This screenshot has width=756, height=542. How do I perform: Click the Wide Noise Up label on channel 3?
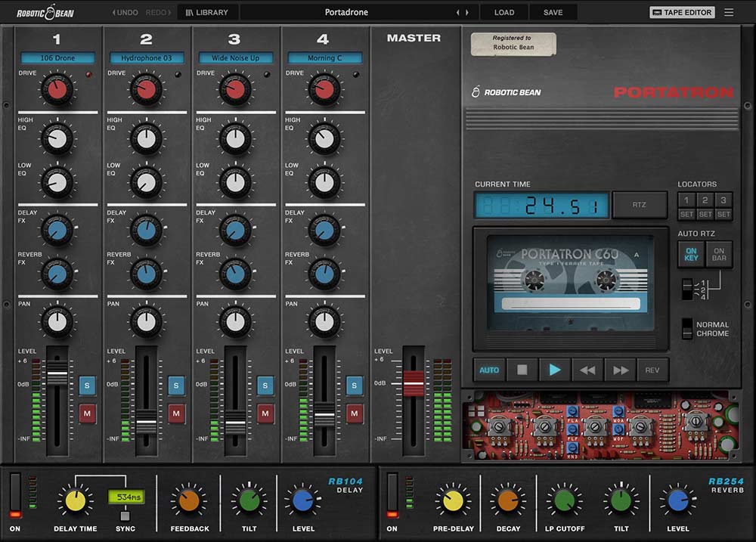(x=235, y=57)
